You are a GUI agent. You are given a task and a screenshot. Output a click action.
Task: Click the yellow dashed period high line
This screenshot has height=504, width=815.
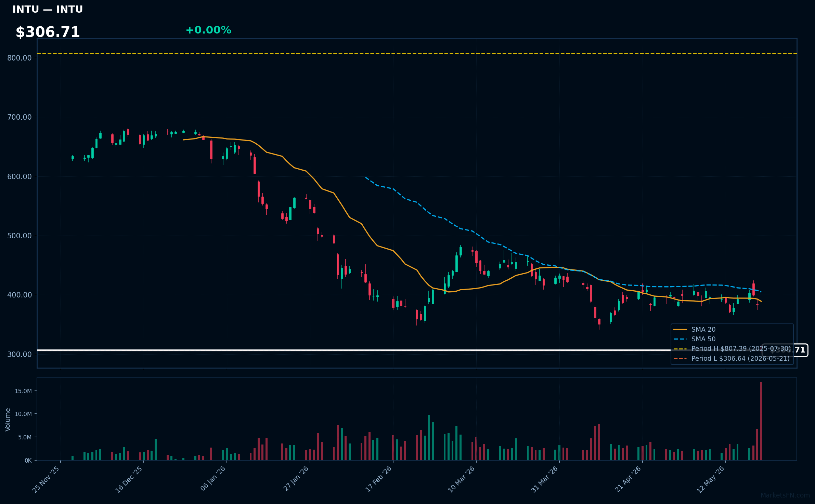coord(417,53)
